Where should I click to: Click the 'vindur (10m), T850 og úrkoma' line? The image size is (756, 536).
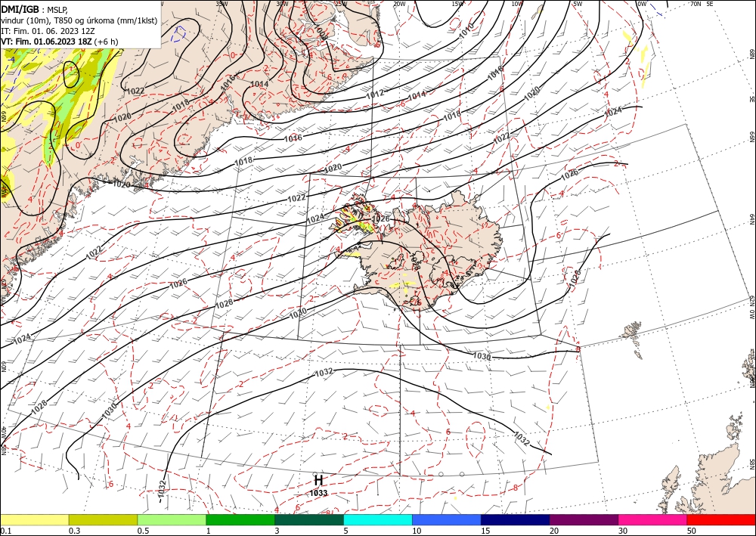click(x=79, y=20)
